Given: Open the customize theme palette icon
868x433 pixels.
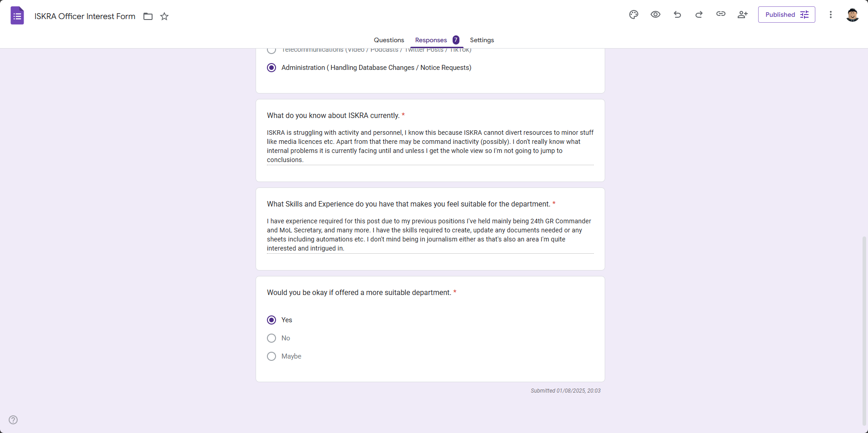Looking at the screenshot, I should 634,15.
